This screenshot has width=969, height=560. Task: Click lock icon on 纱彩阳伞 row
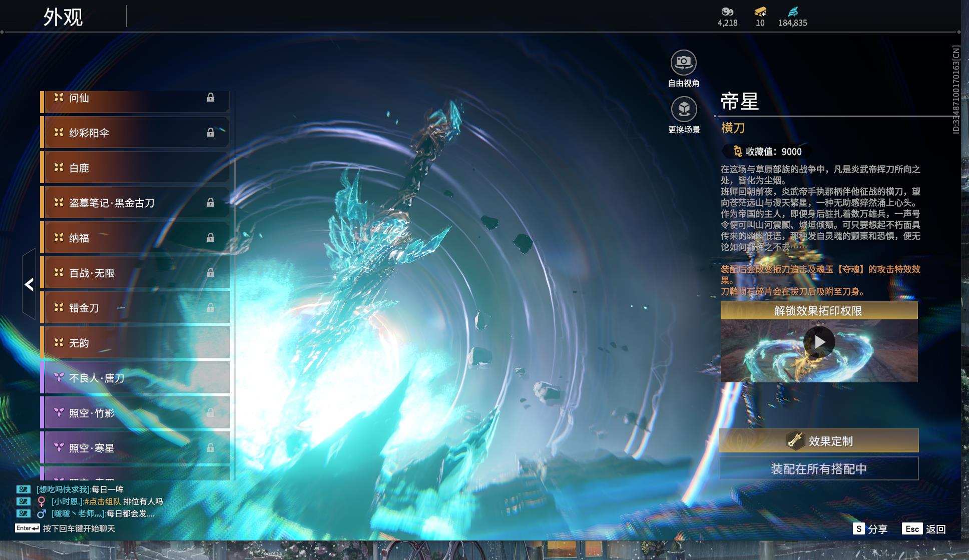click(211, 132)
